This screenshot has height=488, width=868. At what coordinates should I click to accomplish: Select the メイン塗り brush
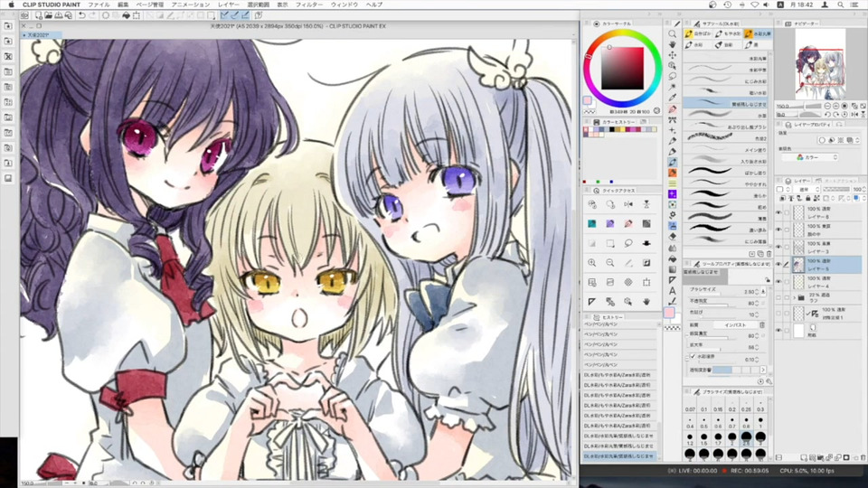[725, 149]
